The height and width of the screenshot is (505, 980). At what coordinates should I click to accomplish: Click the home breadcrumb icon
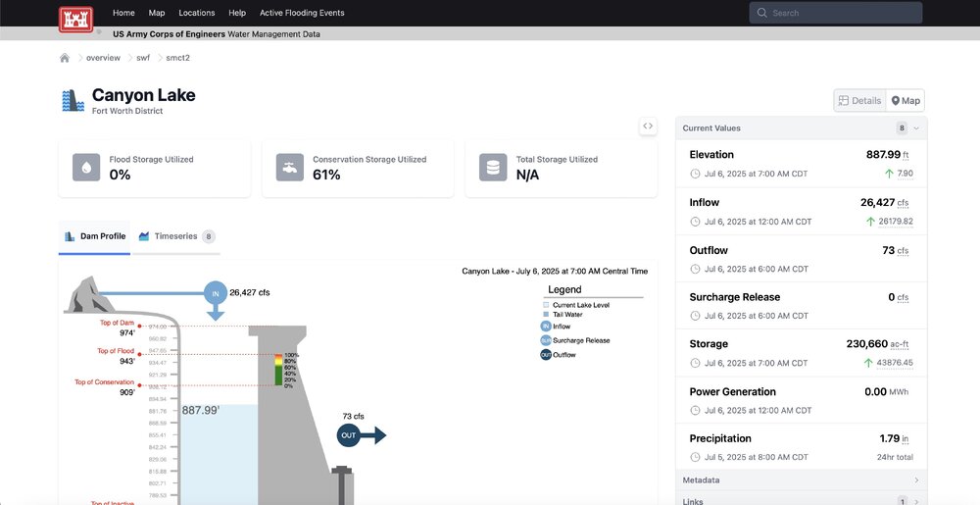pos(65,58)
